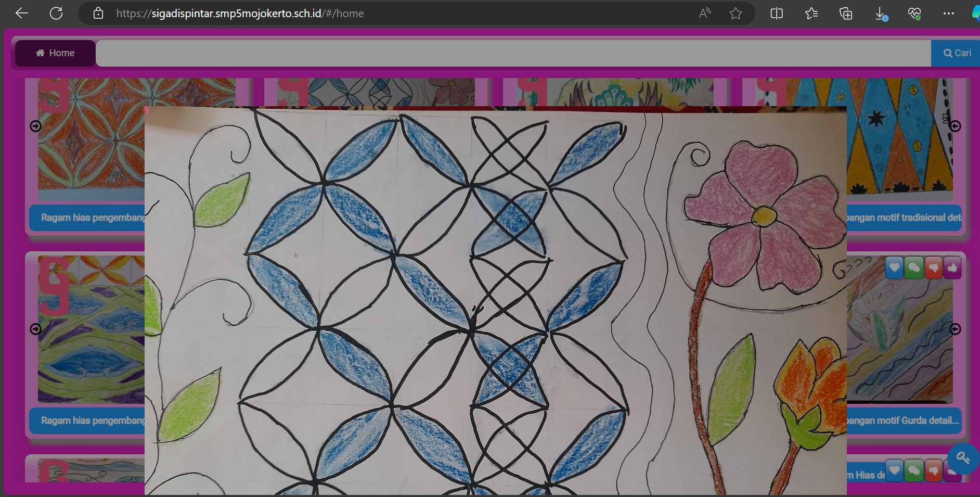Open browser Collections icon
The height and width of the screenshot is (497, 980).
tap(846, 14)
